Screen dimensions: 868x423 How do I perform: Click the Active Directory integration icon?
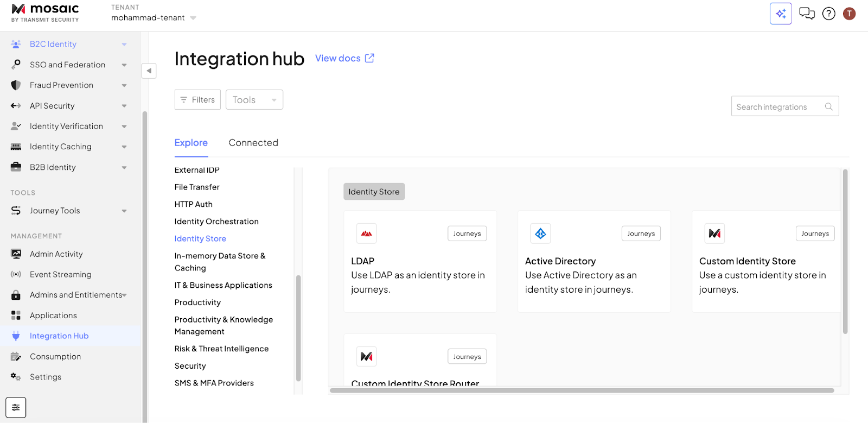pos(540,233)
